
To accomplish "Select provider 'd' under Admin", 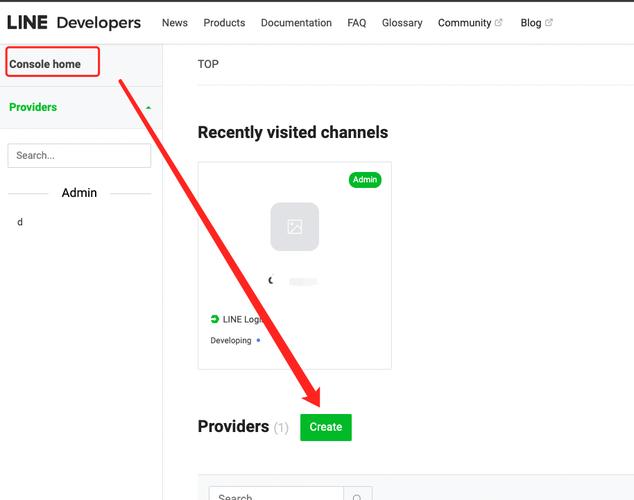I will 20,222.
